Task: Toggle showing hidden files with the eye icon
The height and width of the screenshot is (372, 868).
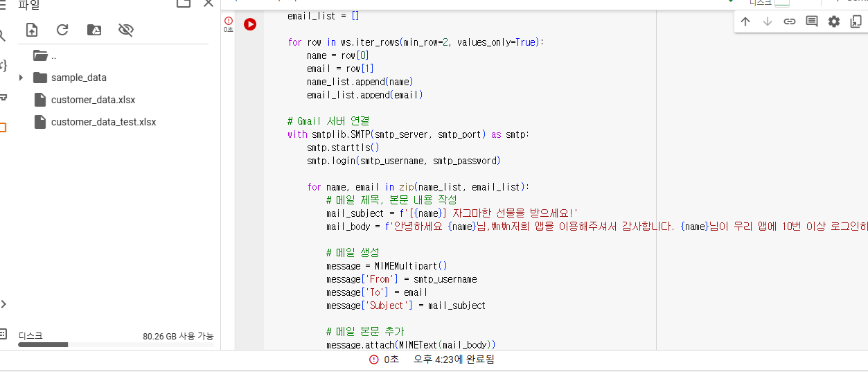Action: pyautogui.click(x=125, y=30)
